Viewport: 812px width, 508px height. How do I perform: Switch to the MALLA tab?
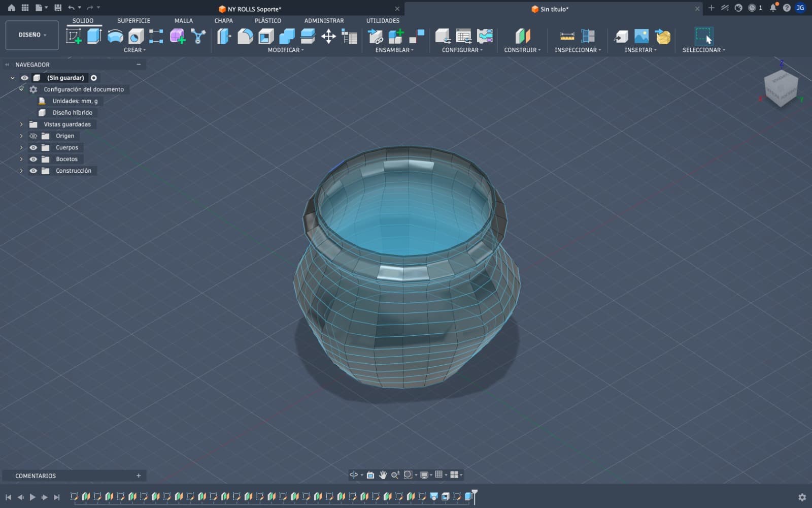184,21
